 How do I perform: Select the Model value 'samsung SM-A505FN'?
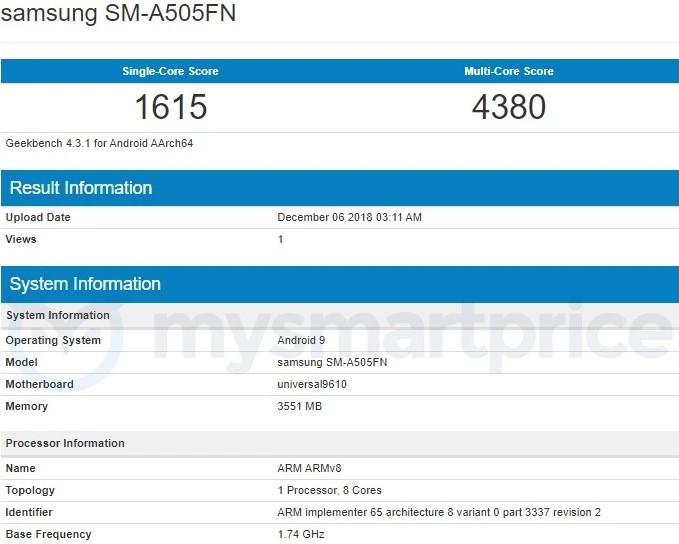[x=332, y=362]
